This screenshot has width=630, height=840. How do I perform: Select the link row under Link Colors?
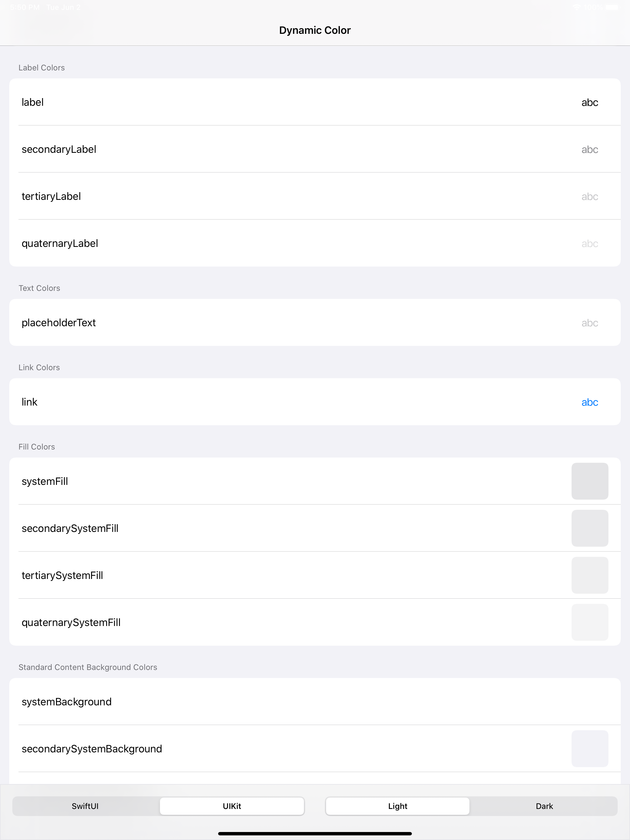tap(266, 402)
